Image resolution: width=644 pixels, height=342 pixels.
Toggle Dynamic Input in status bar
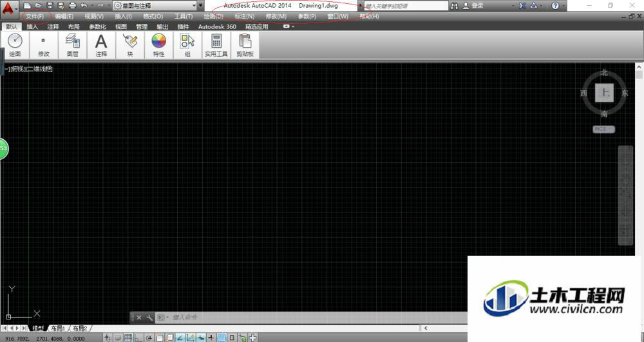[x=201, y=337]
